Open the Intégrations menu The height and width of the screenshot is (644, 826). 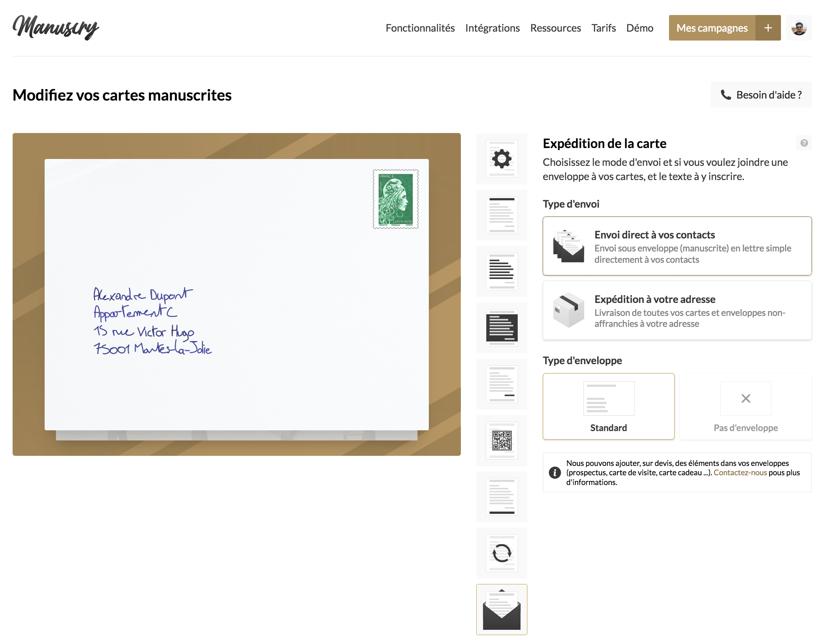click(x=493, y=28)
